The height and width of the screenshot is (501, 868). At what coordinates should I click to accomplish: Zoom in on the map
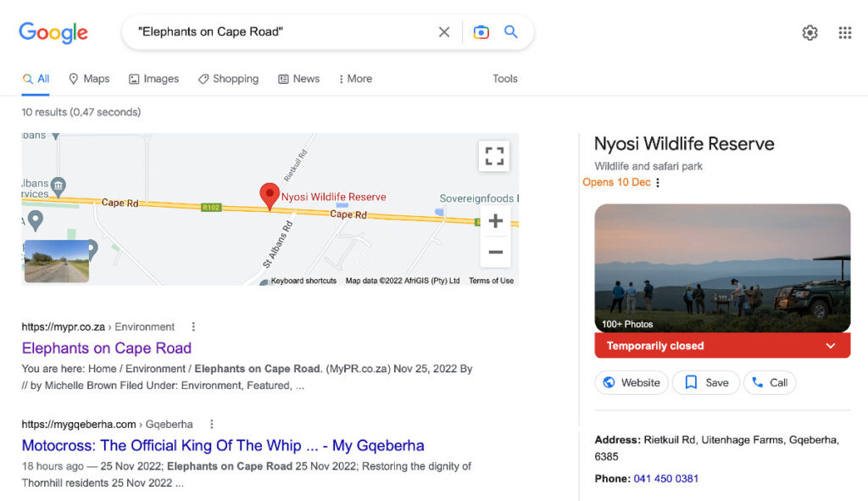pyautogui.click(x=495, y=221)
